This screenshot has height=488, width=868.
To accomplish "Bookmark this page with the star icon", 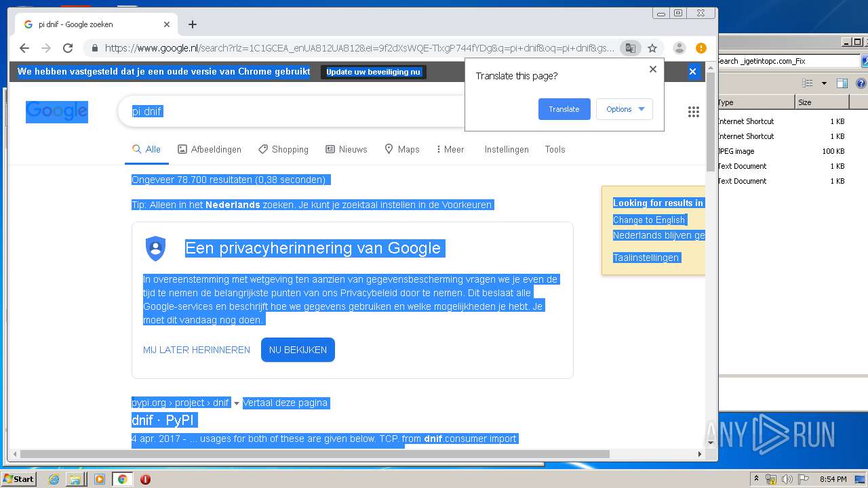I will [652, 48].
